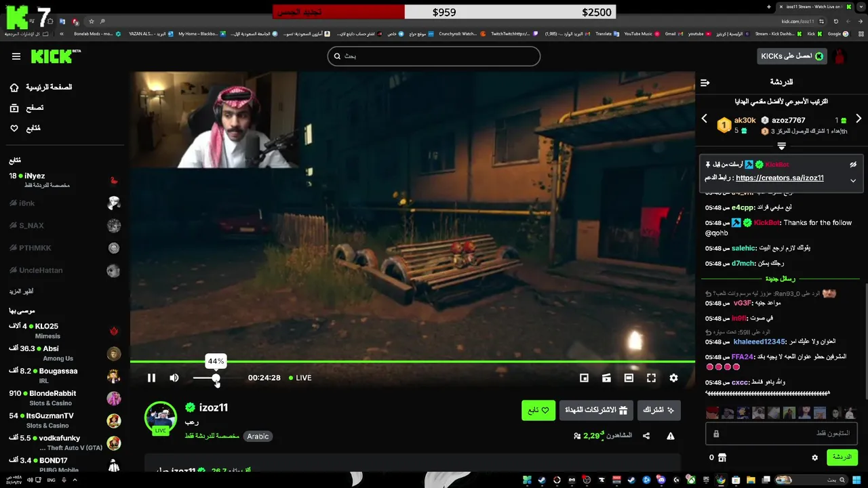
Task: Enter fullscreen on the video player
Action: point(651,378)
